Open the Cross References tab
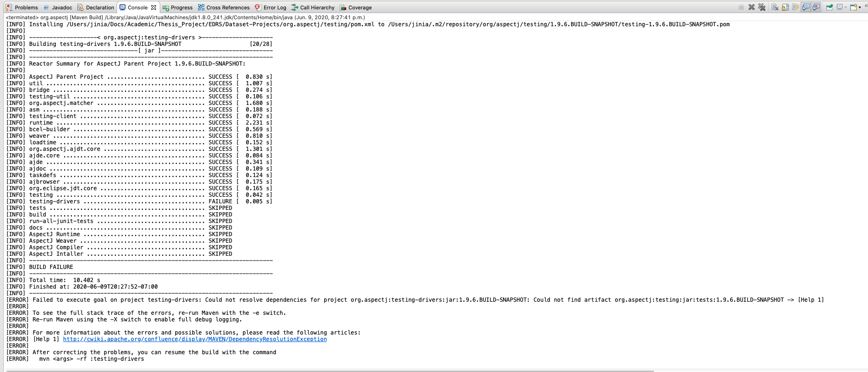Image resolution: width=868 pixels, height=372 pixels. coord(223,7)
